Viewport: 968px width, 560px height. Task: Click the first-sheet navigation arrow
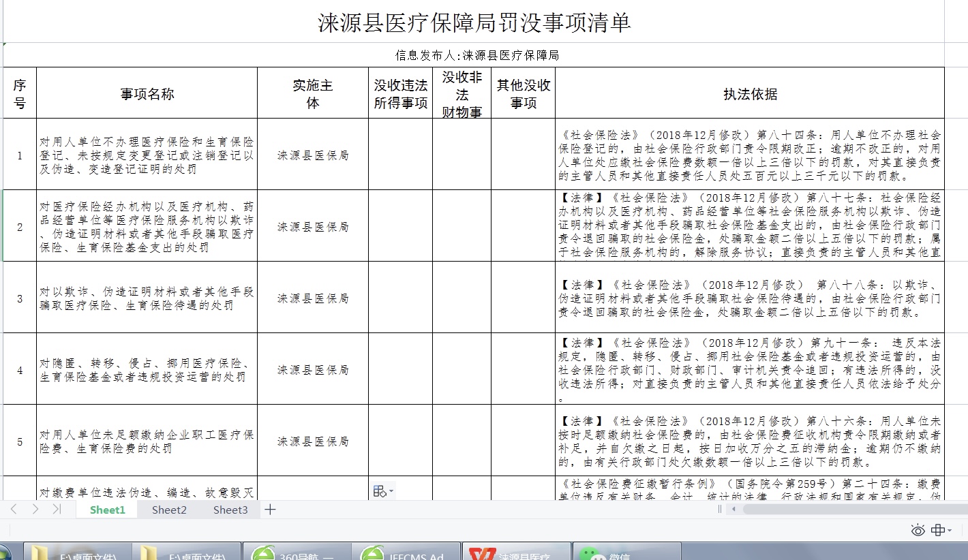click(14, 509)
